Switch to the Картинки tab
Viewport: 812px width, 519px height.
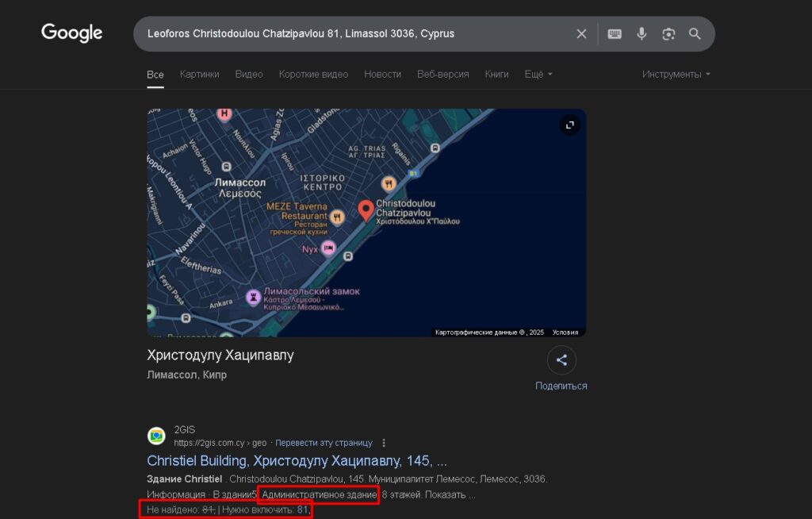199,74
